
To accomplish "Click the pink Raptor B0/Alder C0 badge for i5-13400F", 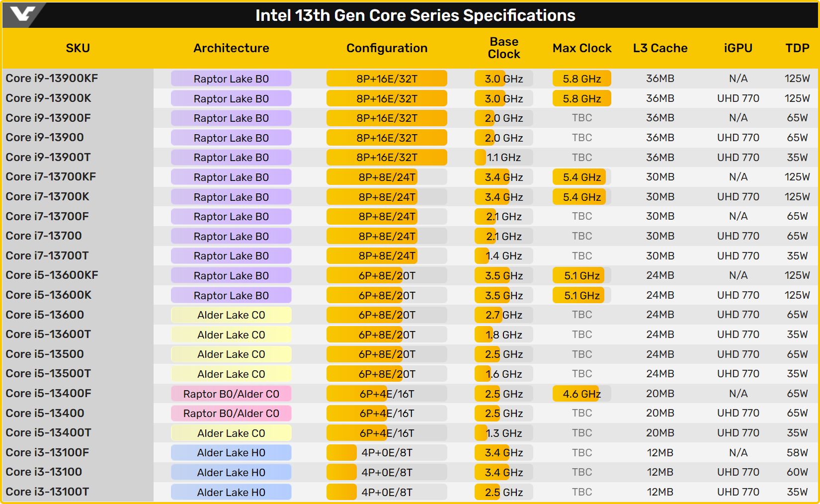I will point(231,394).
